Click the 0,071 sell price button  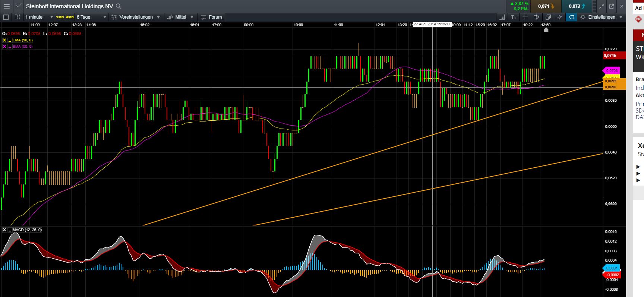tap(546, 6)
